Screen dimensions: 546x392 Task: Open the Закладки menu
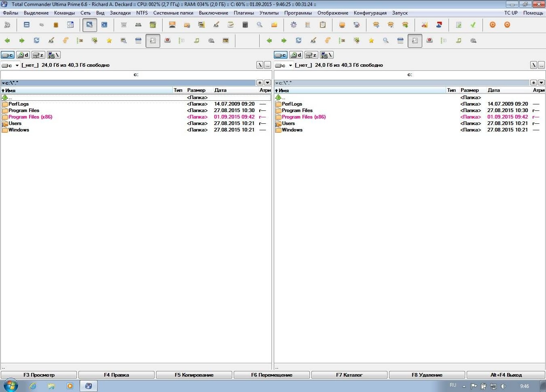[120, 13]
